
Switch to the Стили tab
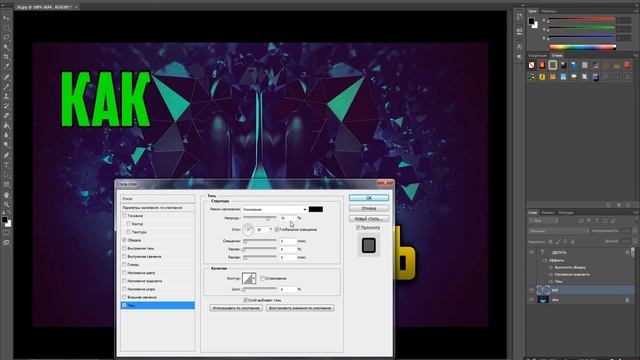click(557, 56)
